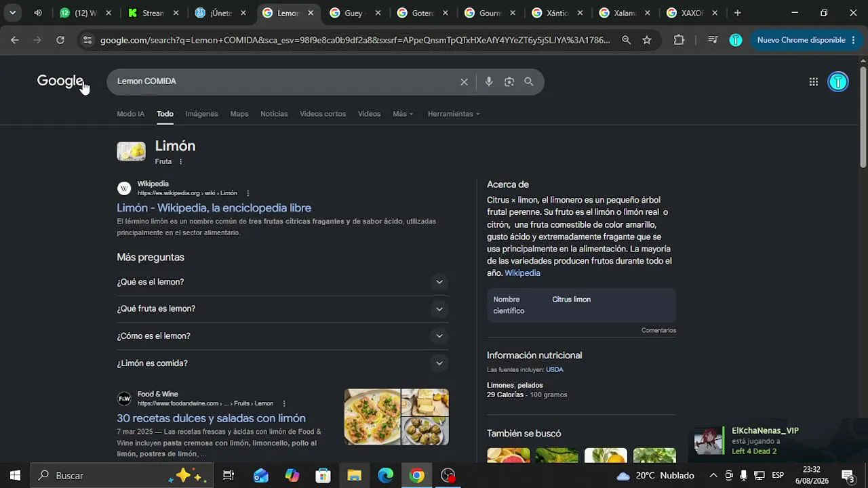Switch to the Modo IA tab

tap(130, 114)
